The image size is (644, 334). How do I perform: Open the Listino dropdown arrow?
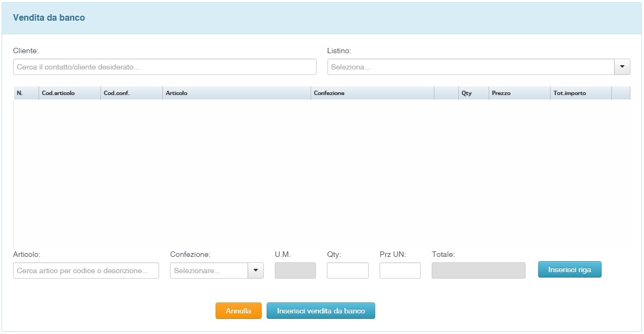click(622, 67)
